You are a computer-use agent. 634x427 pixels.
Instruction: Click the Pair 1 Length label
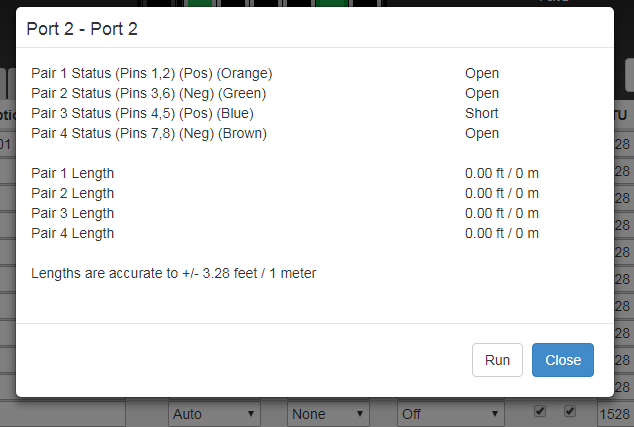point(73,173)
